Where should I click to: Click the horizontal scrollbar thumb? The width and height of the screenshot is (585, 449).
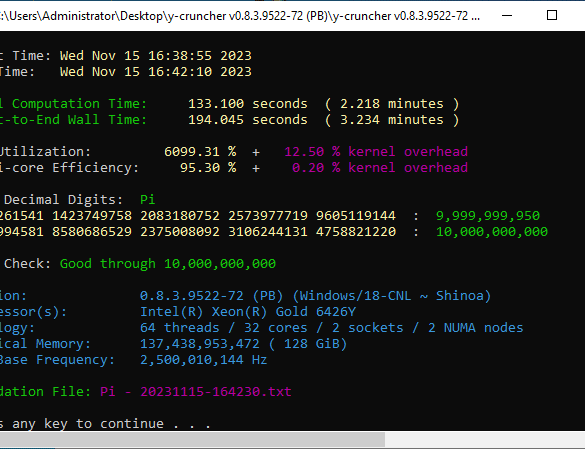[x=192, y=440]
